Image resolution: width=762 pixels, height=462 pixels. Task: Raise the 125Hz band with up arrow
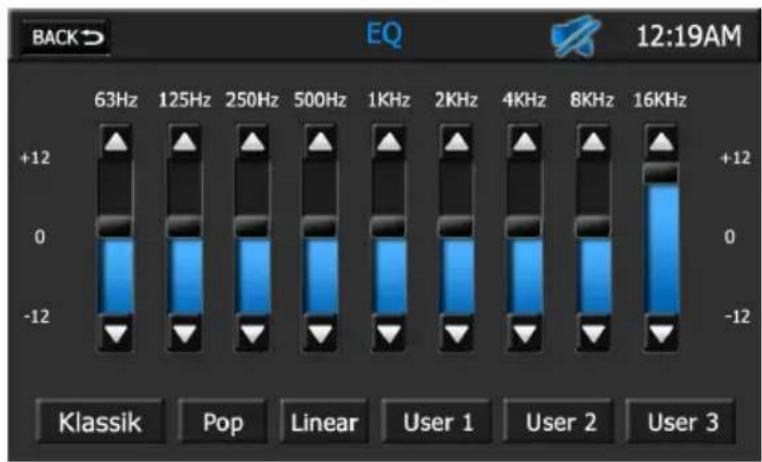185,142
